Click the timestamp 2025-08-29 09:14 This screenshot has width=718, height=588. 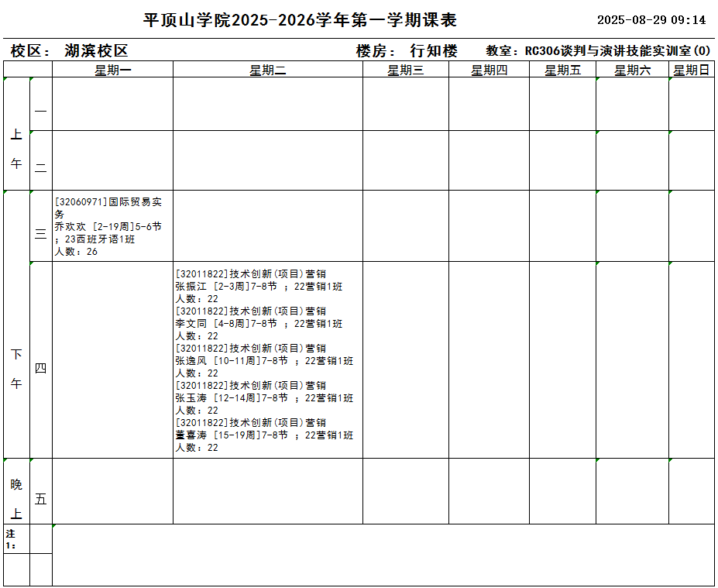(651, 20)
